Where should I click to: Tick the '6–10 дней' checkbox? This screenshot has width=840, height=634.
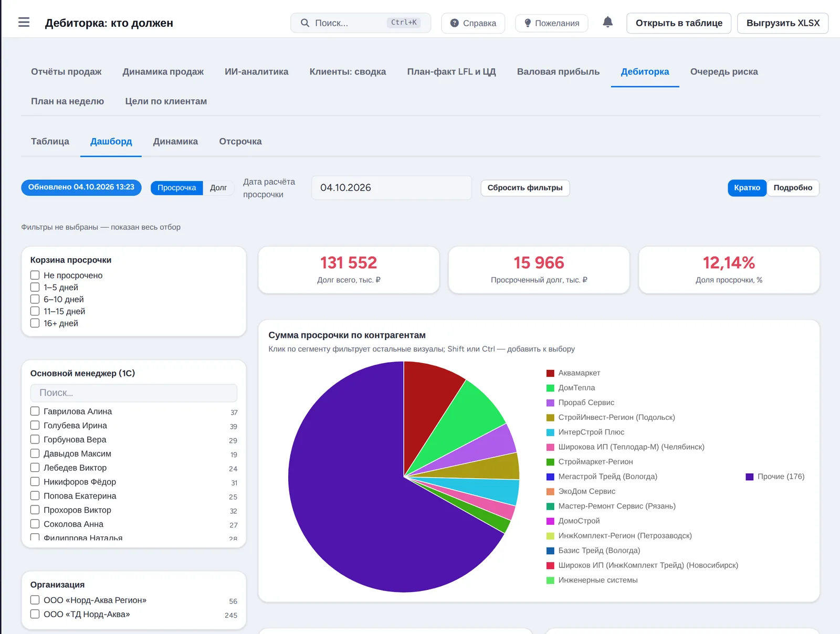pos(35,299)
